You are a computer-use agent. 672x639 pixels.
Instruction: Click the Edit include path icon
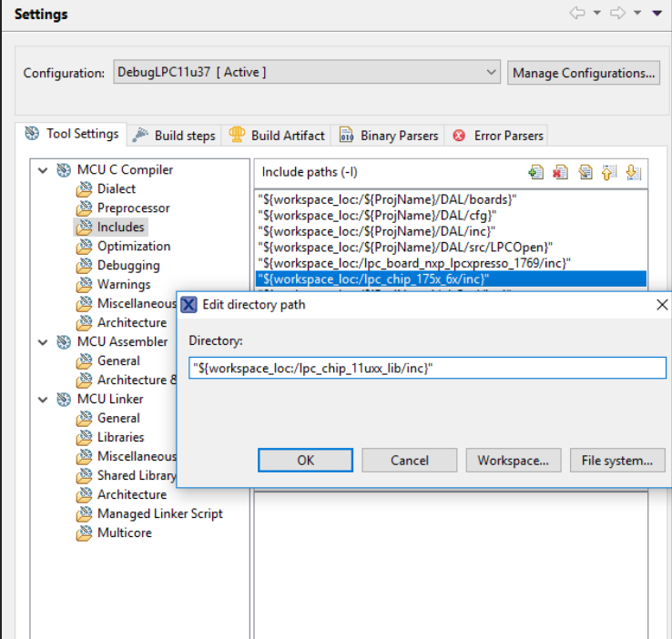pos(585,172)
